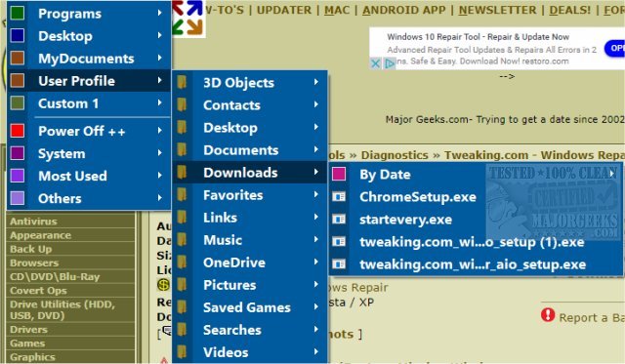The height and width of the screenshot is (364, 625).
Task: Open the Covert Ops category link
Action: pyautogui.click(x=38, y=291)
